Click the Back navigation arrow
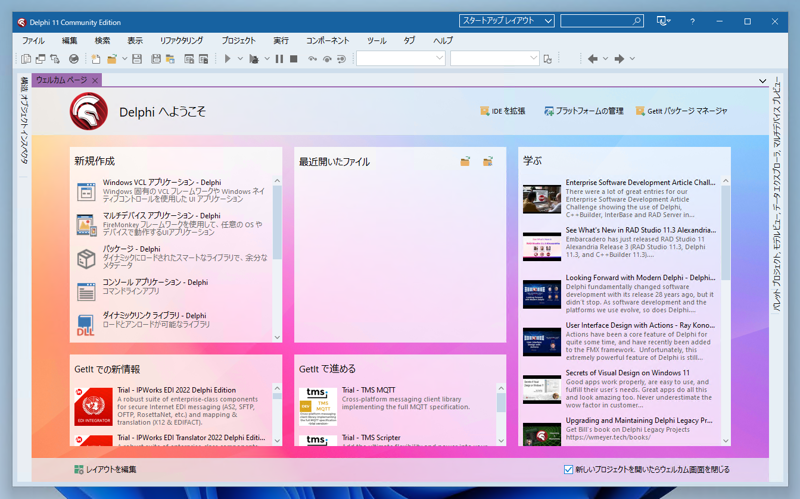This screenshot has height=499, width=800. (592, 59)
